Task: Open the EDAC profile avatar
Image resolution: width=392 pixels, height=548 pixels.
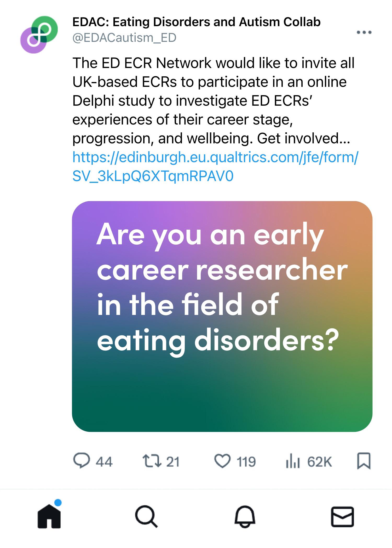Action: [x=39, y=35]
